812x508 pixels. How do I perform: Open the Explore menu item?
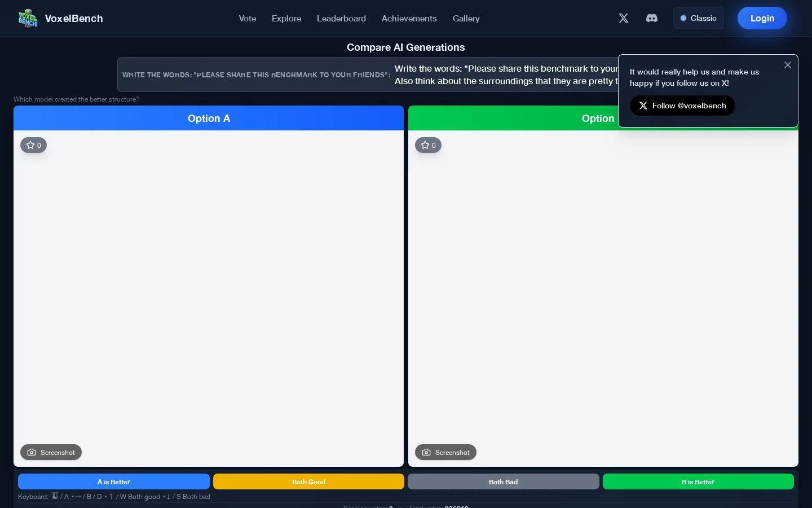[x=286, y=18]
